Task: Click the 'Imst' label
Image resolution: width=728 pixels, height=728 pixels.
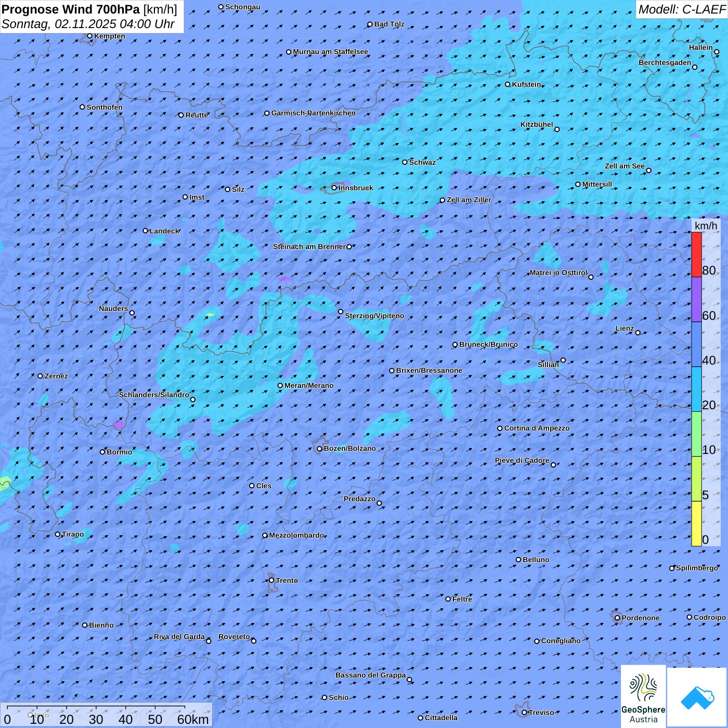Action: pyautogui.click(x=197, y=197)
